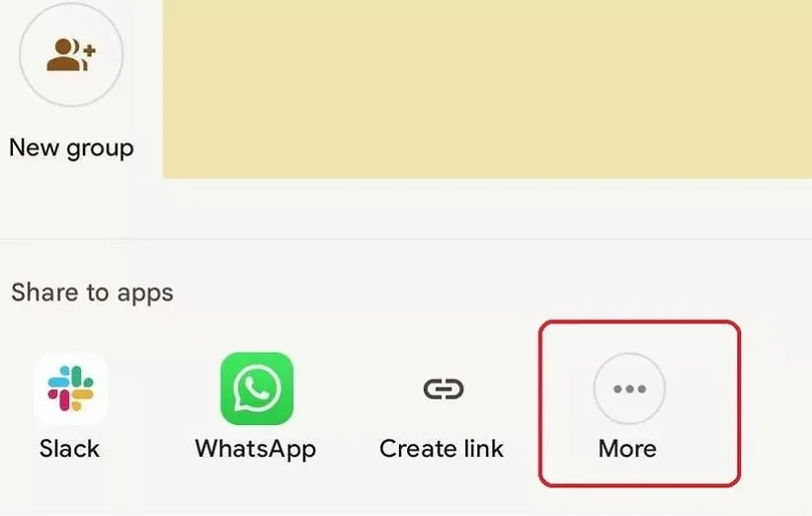Click the chain link icon

pos(444,389)
